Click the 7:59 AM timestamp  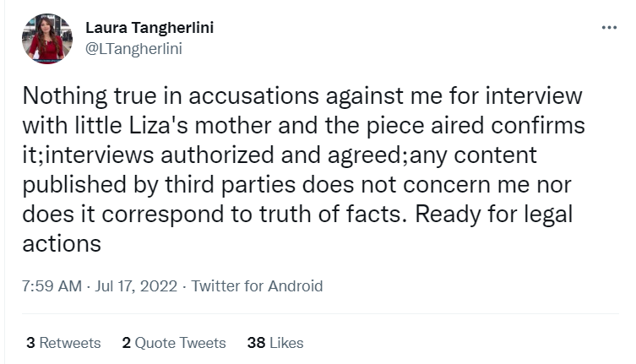(x=52, y=285)
